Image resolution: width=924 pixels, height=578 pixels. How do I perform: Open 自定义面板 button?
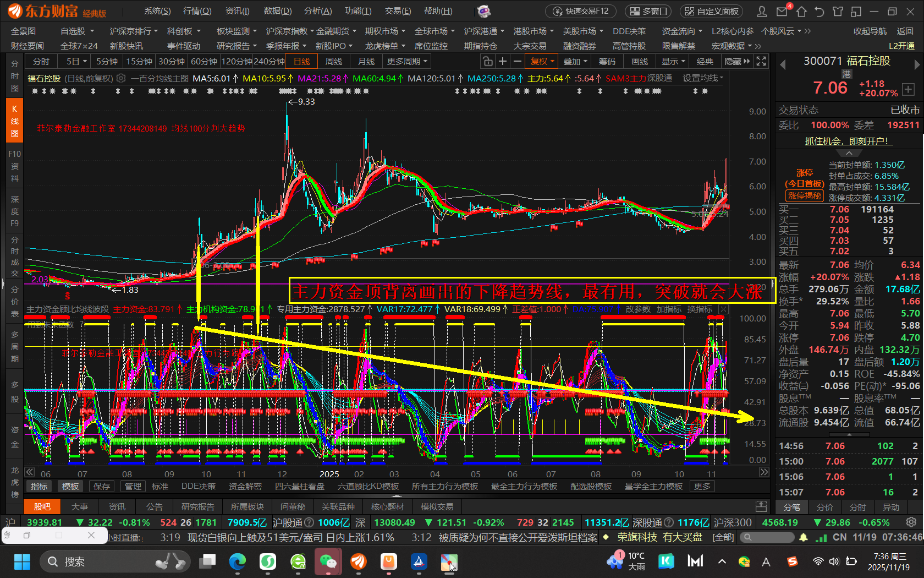click(712, 11)
